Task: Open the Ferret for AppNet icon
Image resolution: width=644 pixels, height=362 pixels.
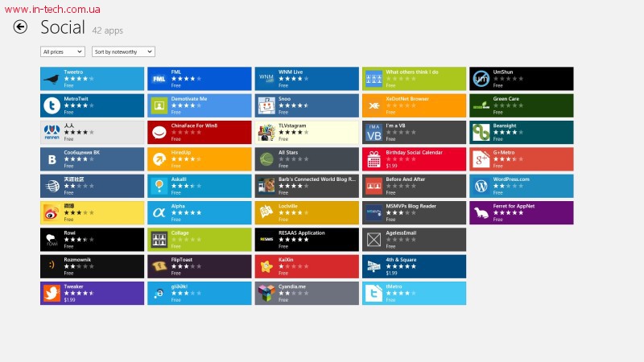Action: click(481, 212)
